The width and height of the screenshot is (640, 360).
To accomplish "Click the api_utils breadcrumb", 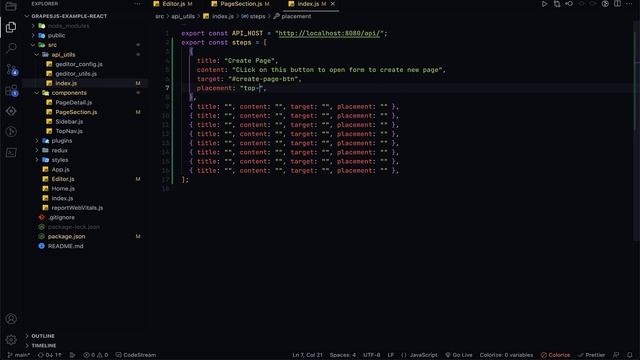I will pos(183,16).
